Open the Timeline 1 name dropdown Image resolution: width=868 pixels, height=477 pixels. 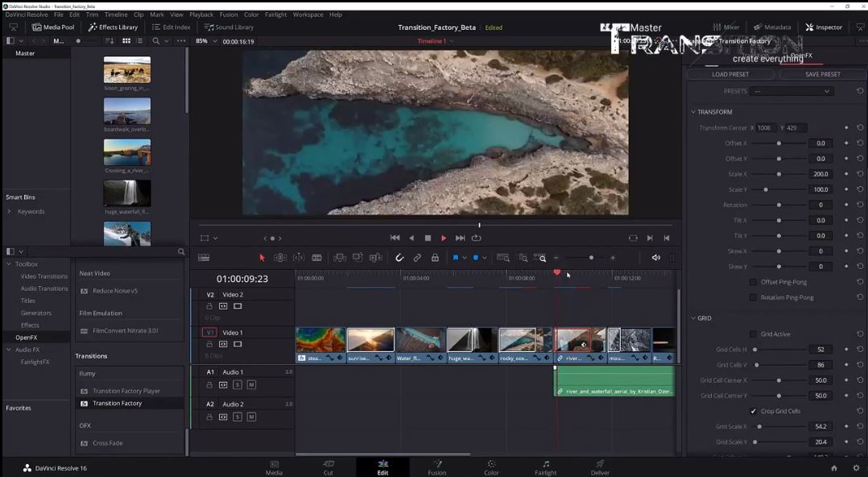(x=452, y=41)
